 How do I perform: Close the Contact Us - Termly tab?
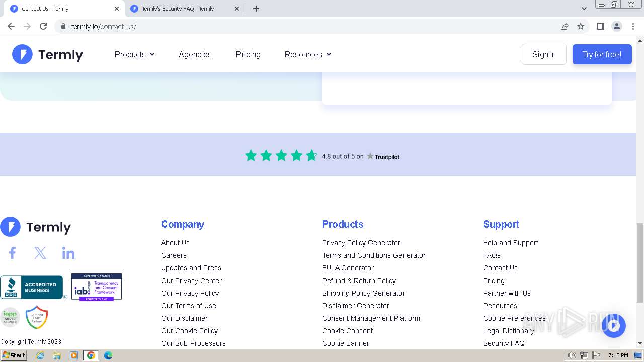[x=117, y=9]
